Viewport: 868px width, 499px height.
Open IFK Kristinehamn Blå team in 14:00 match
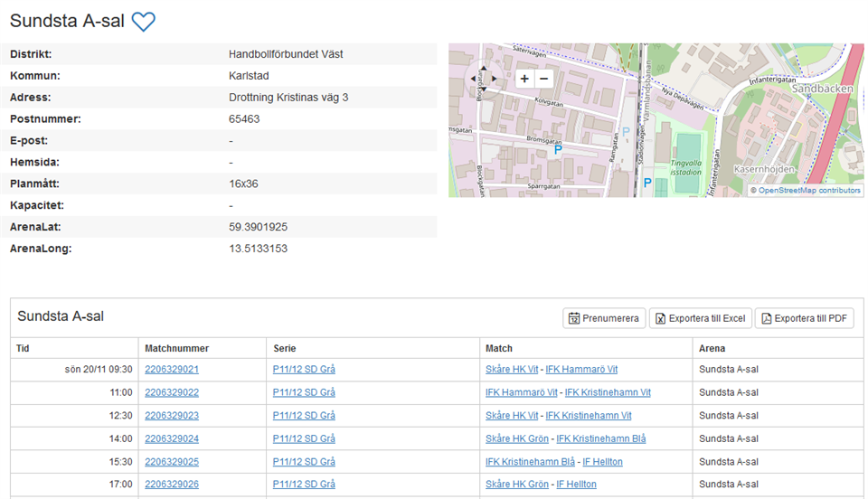[x=600, y=438]
